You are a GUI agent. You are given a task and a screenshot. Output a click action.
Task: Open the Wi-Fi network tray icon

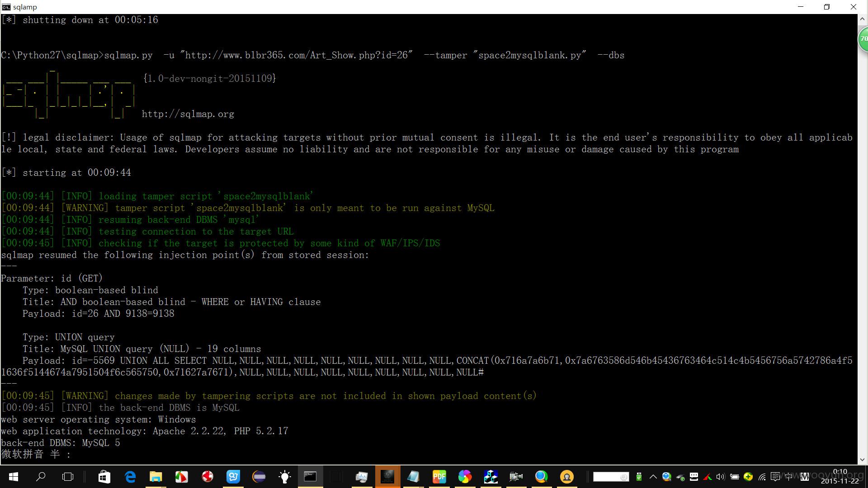[762, 477]
